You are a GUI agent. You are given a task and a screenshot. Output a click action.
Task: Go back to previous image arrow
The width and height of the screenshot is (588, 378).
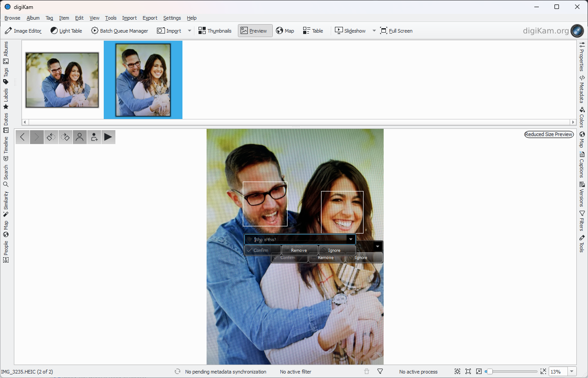(22, 137)
